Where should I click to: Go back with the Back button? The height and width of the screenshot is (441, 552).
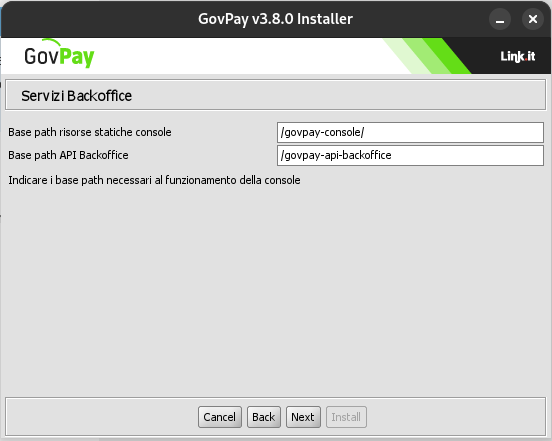click(x=264, y=417)
